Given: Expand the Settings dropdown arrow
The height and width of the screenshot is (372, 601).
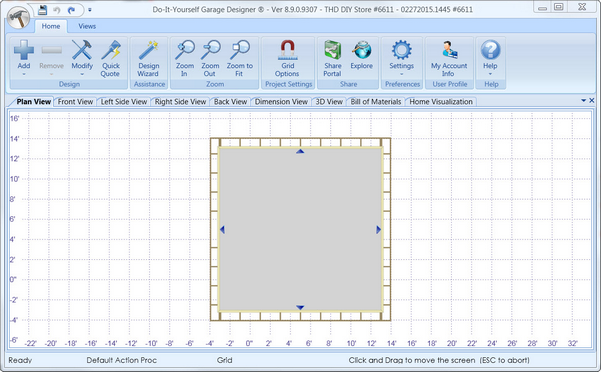Looking at the screenshot, I should pos(402,74).
